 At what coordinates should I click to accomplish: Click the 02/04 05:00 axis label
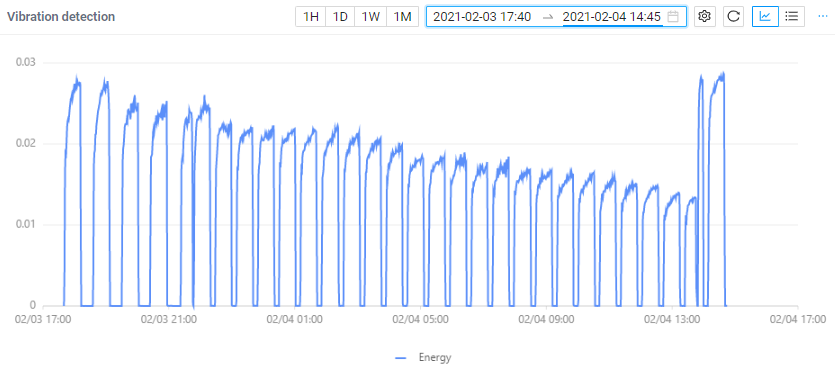coord(420,320)
